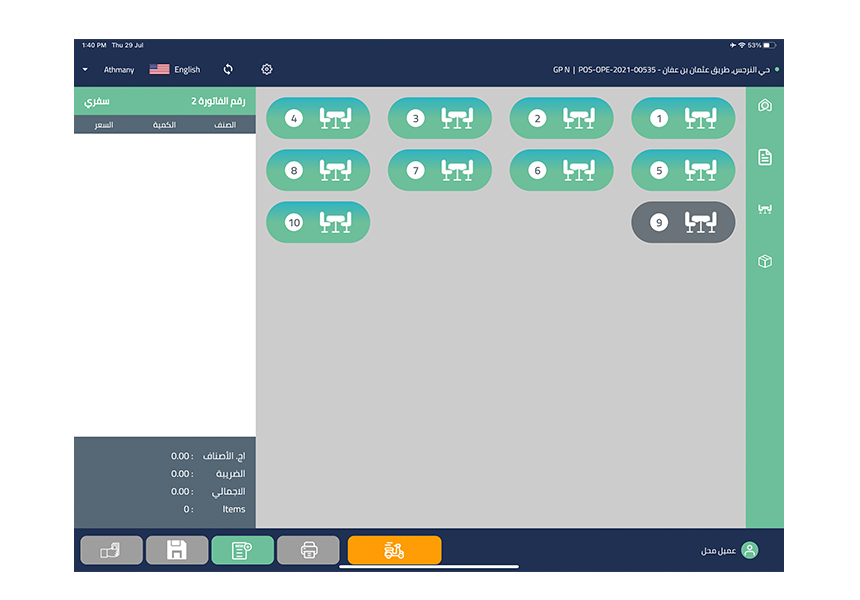Select table 6
The image size is (860, 600).
[561, 170]
